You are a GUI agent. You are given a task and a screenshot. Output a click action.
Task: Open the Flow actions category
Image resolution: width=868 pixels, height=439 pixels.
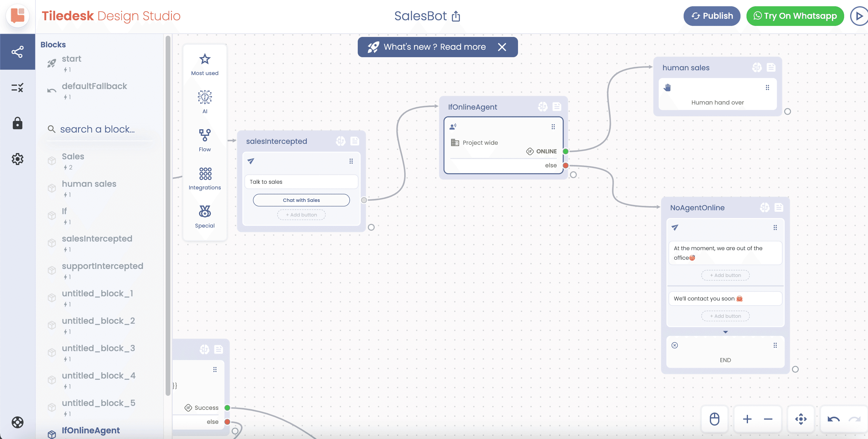(x=205, y=141)
